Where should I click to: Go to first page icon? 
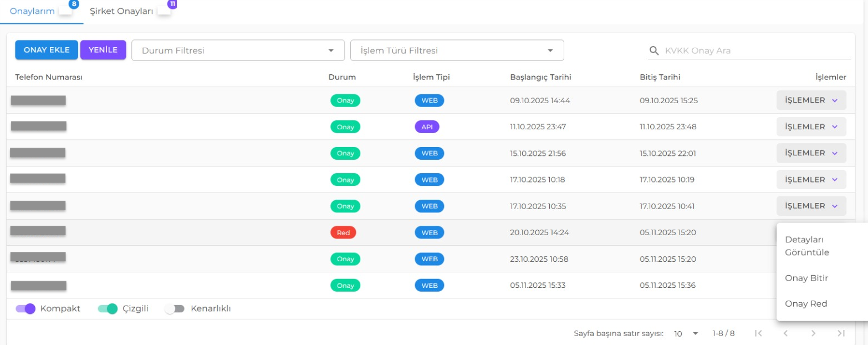coord(759,333)
